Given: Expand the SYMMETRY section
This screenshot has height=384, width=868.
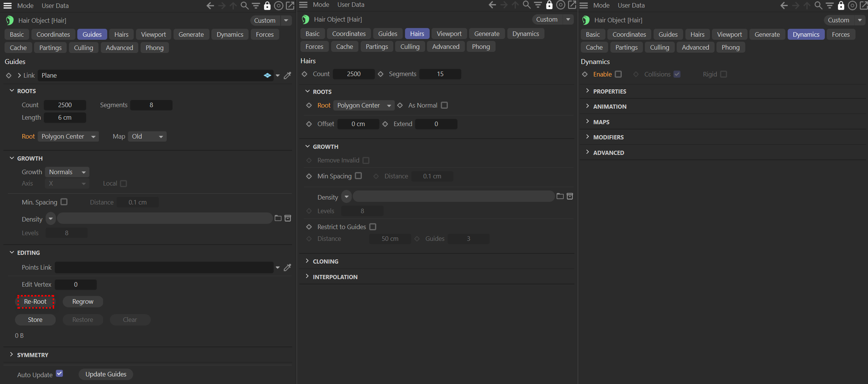Looking at the screenshot, I should 12,354.
